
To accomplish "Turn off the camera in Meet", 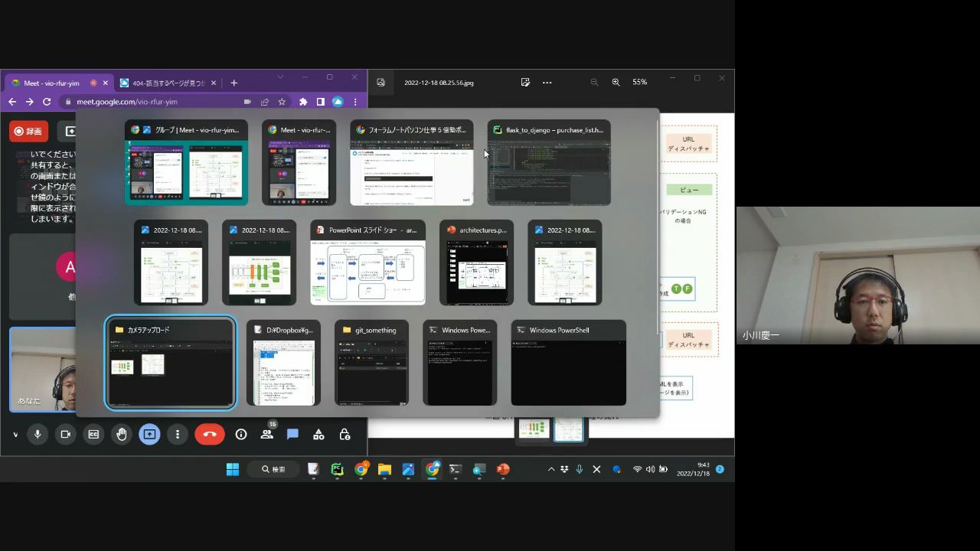I will 65,434.
